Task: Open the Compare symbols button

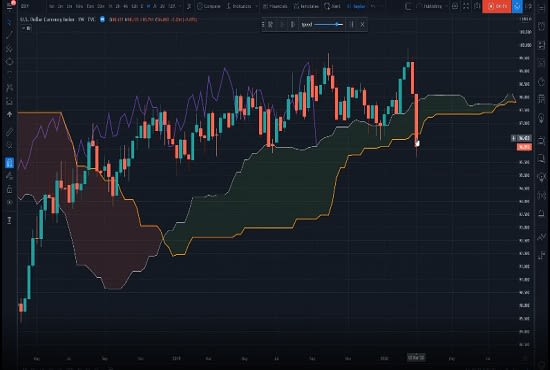Action: 209,6
